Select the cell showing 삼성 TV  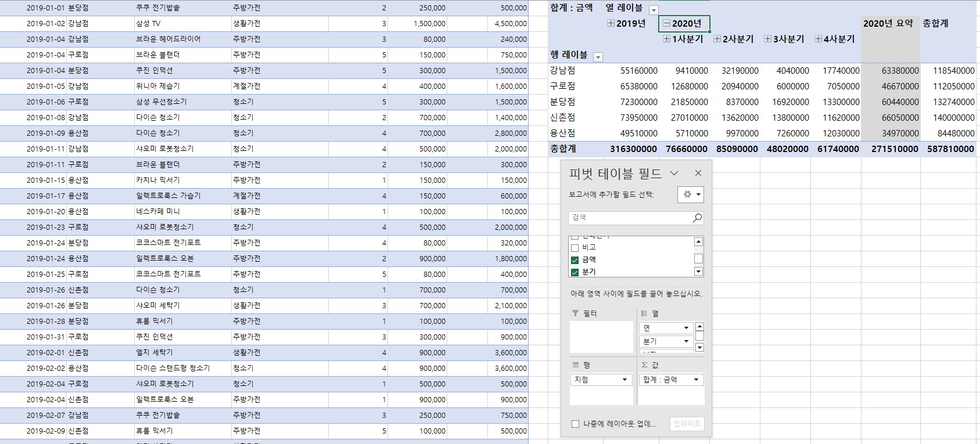pos(182,24)
